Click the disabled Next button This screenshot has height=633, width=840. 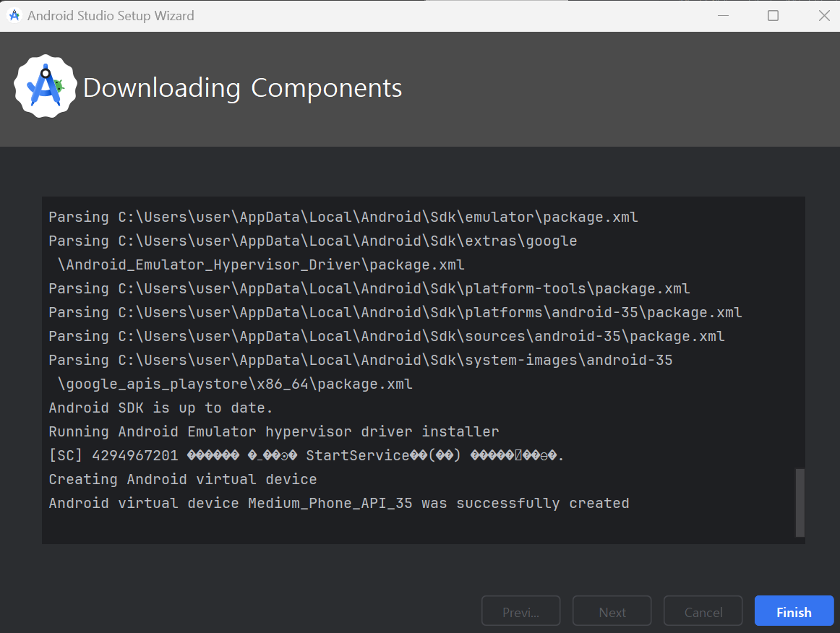pyautogui.click(x=612, y=611)
